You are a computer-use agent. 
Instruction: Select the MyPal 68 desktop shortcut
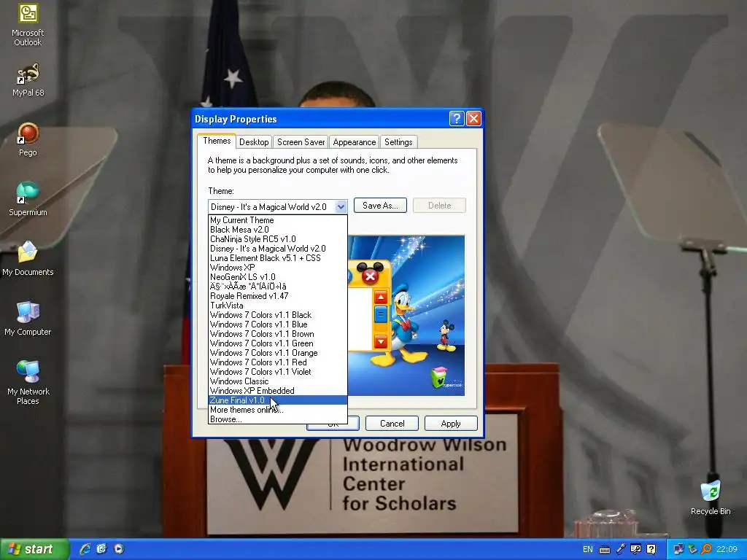28,80
